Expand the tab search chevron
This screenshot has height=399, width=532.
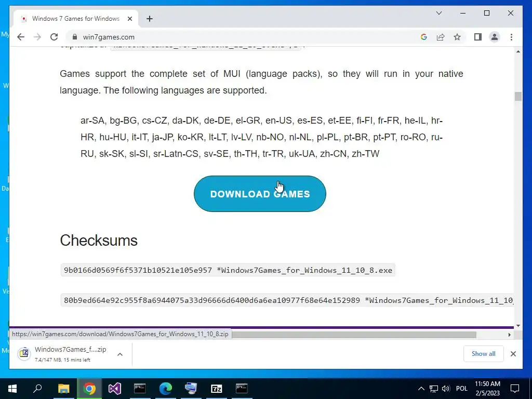pos(438,13)
